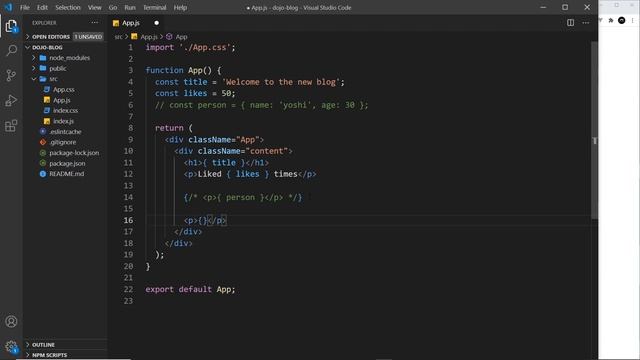Open the Run menu
The height and width of the screenshot is (360, 640).
pyautogui.click(x=130, y=7)
